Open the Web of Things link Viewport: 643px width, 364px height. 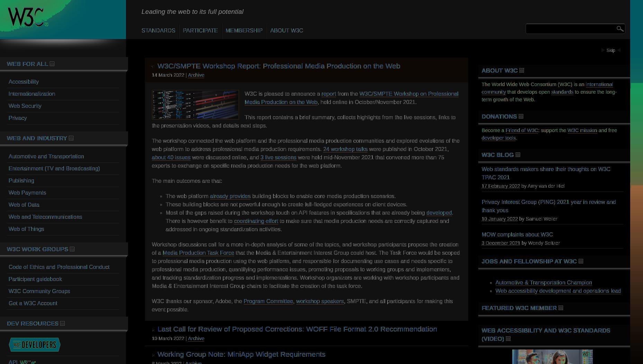(26, 229)
